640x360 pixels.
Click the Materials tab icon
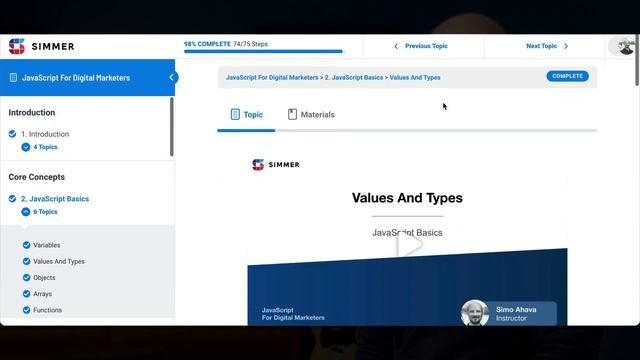(x=292, y=114)
